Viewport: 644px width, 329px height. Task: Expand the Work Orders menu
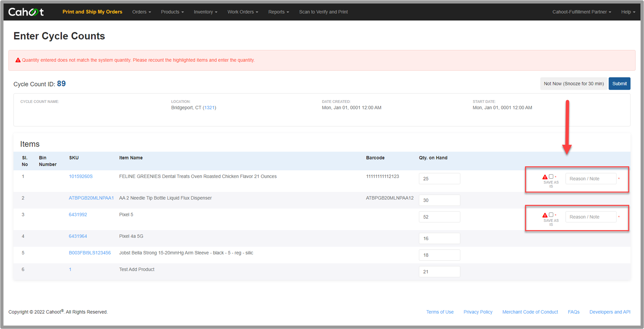click(243, 12)
